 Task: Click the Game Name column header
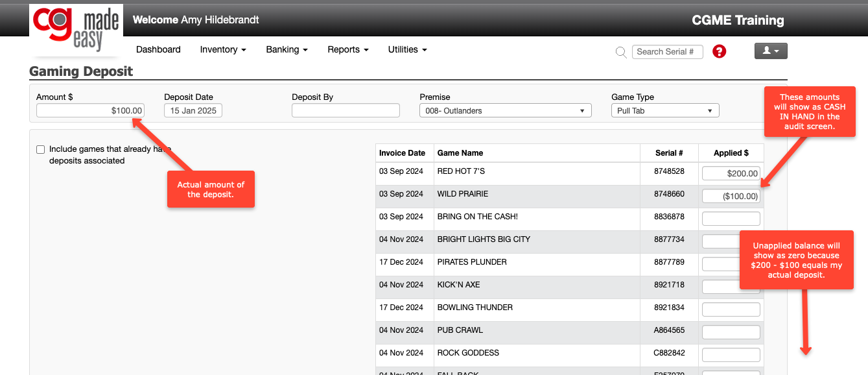click(460, 153)
